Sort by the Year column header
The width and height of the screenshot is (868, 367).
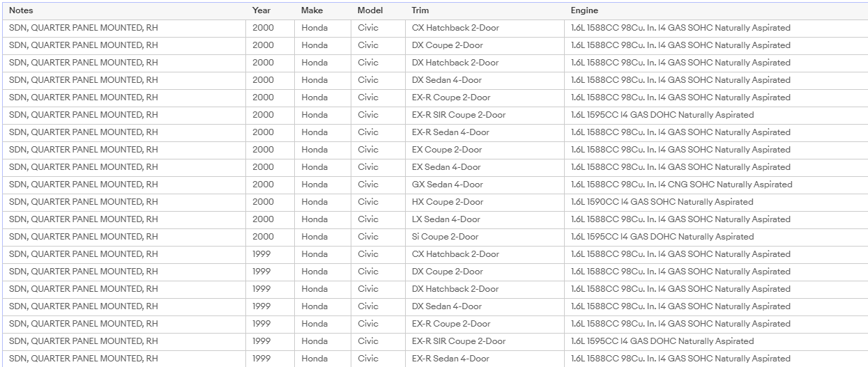click(x=261, y=10)
